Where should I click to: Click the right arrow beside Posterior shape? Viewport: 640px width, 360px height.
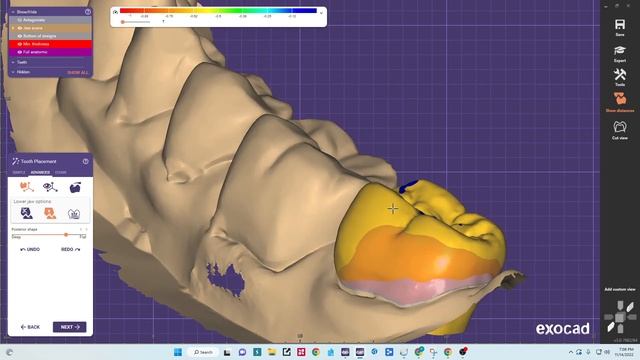pos(86,229)
